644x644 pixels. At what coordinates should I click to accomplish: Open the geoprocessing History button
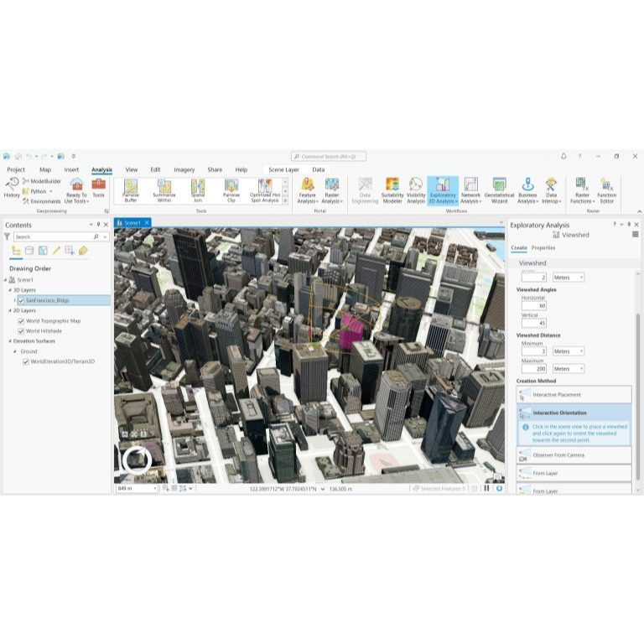12,188
